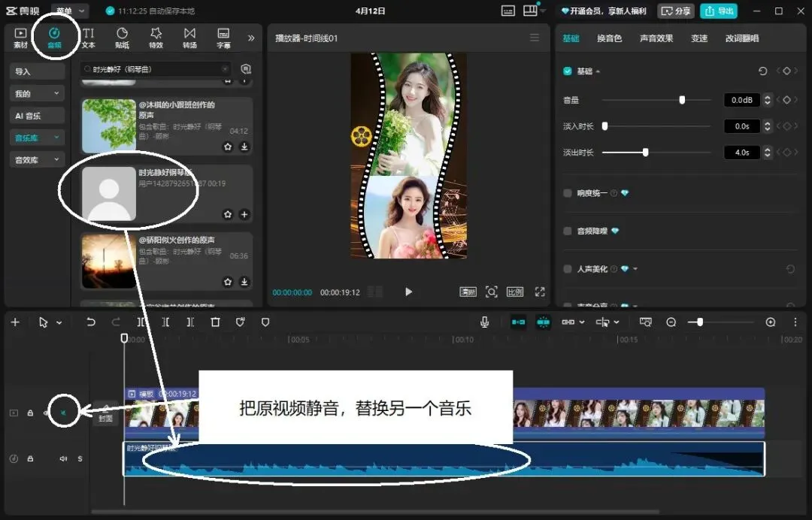Viewport: 812px width, 520px height.
Task: Click the 分享 share button
Action: click(x=676, y=11)
